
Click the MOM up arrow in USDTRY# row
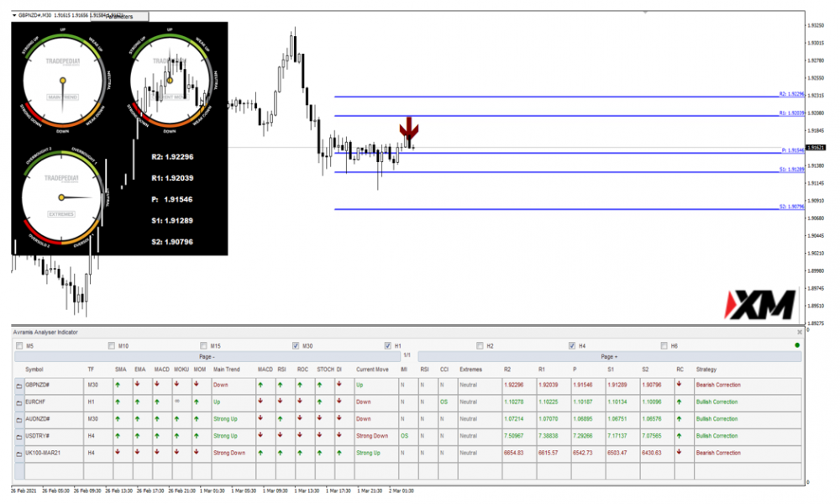click(197, 436)
